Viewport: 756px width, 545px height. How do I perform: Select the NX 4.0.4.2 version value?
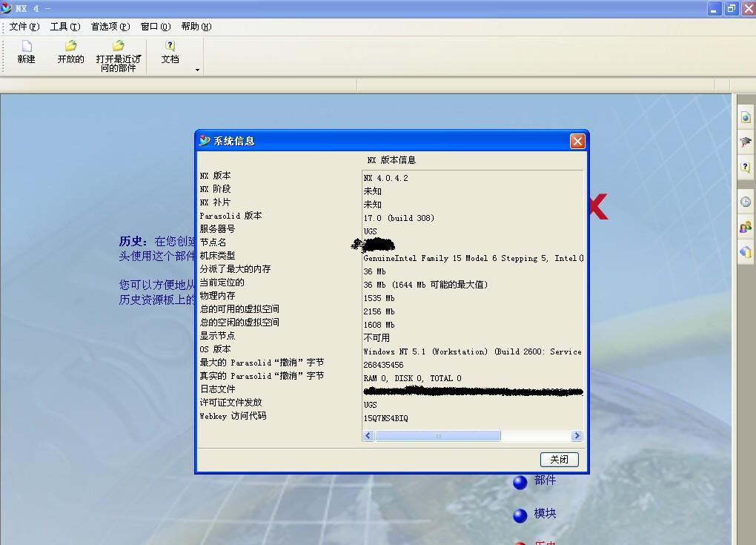coord(385,178)
